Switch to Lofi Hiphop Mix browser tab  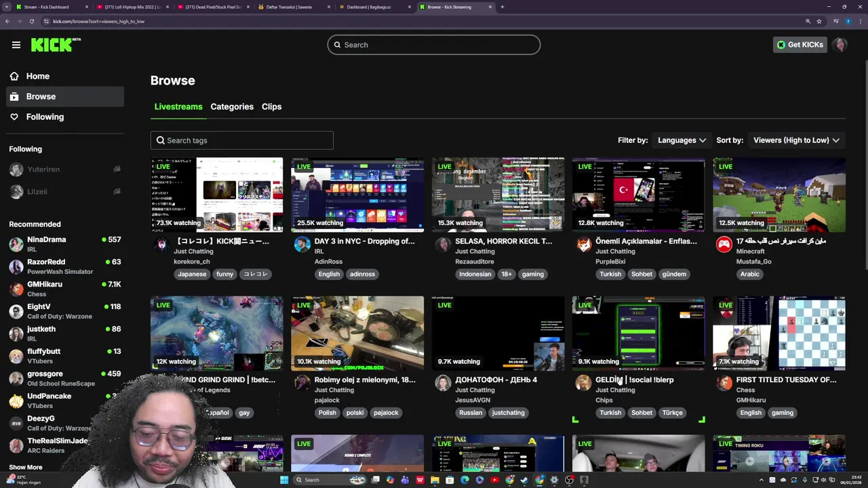[132, 7]
